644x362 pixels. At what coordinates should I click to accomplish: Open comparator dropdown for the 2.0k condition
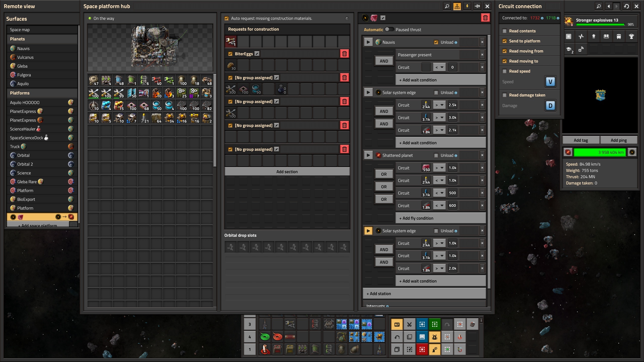(439, 268)
